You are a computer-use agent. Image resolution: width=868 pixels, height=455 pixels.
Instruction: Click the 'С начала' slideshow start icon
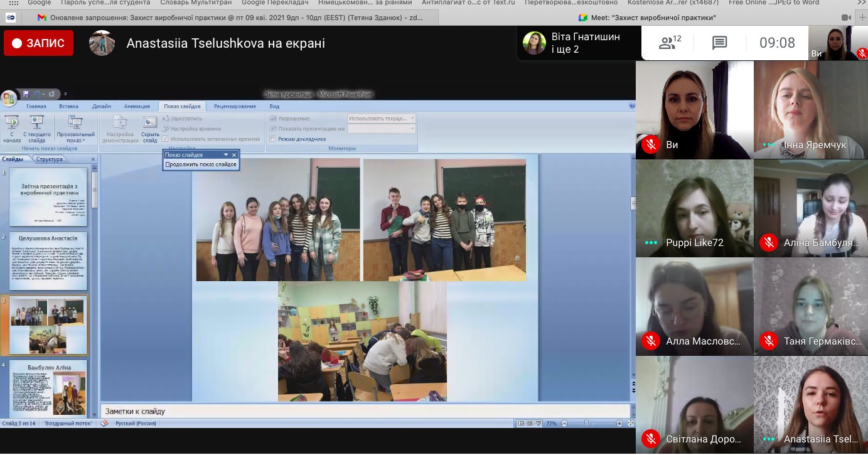pos(11,123)
